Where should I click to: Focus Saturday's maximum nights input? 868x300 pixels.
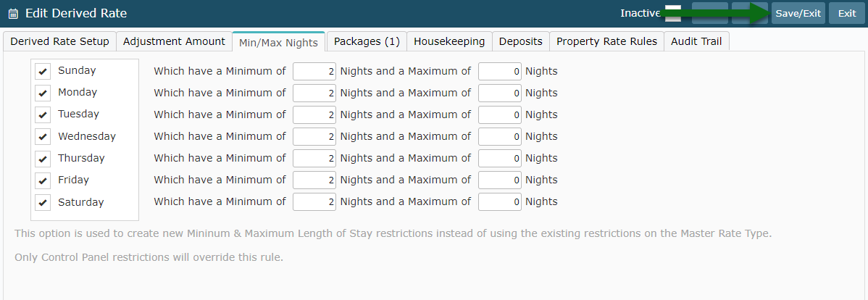point(500,202)
